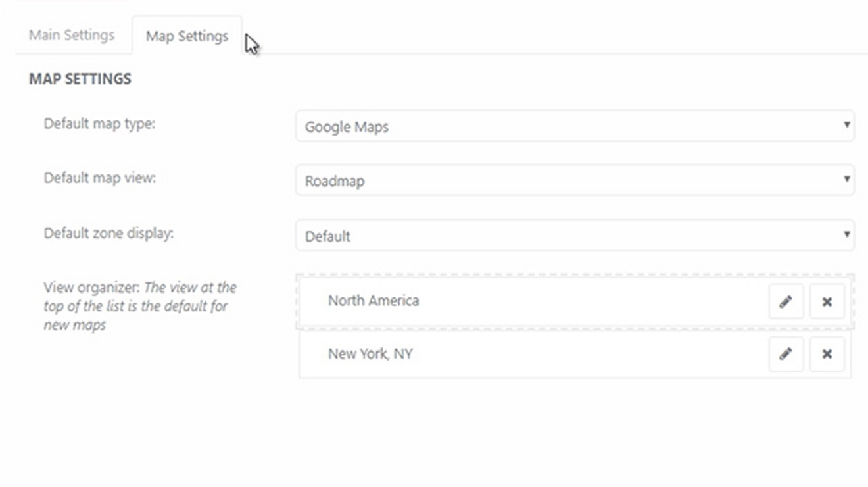This screenshot has width=868, height=487.
Task: Click the Default map type label
Action: point(99,124)
